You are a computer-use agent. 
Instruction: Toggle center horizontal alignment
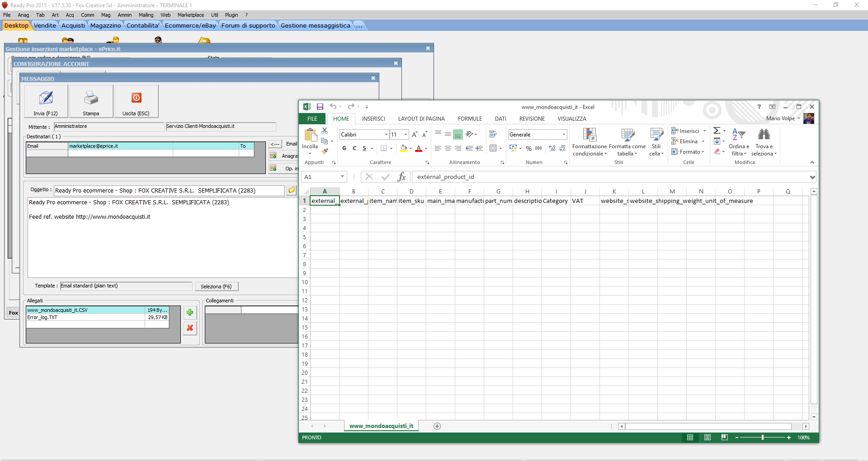(448, 148)
